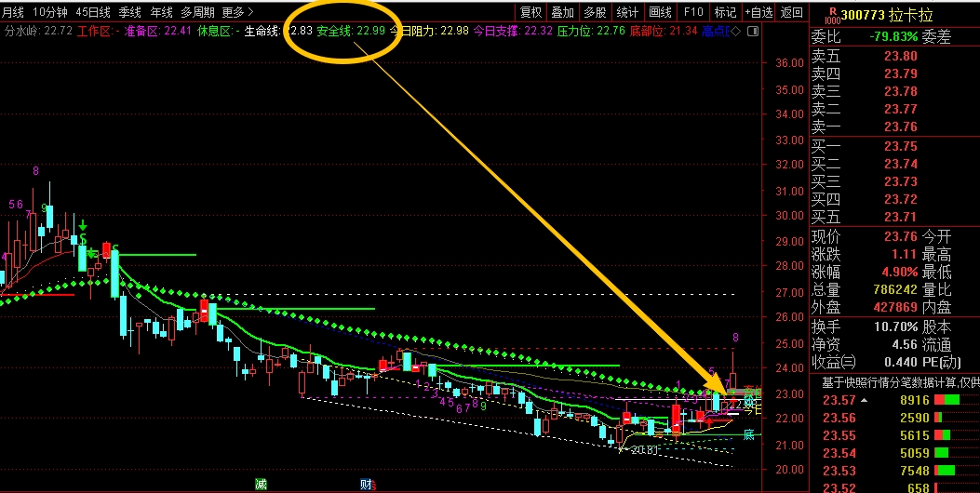This screenshot has height=493, width=980.
Task: Select the tick row 23.57 with 8916
Action: coord(894,401)
